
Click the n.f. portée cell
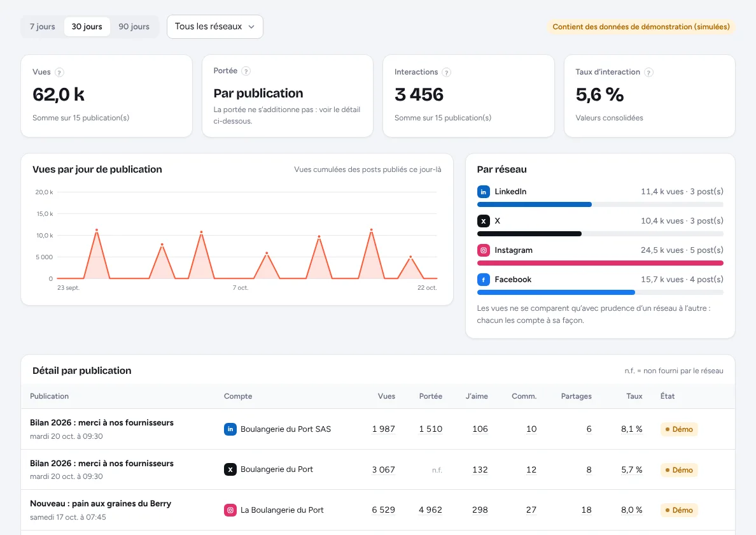click(437, 470)
